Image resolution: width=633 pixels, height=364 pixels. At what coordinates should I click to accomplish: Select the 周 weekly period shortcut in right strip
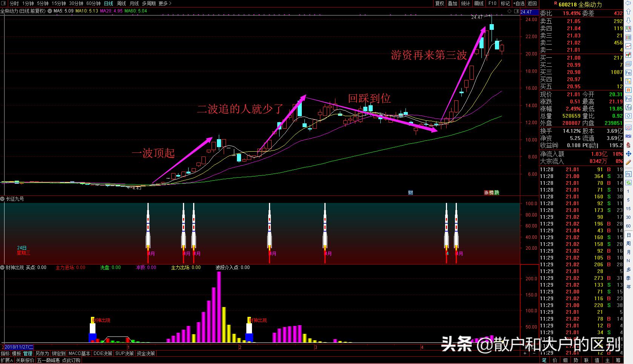pyautogui.click(x=628, y=244)
